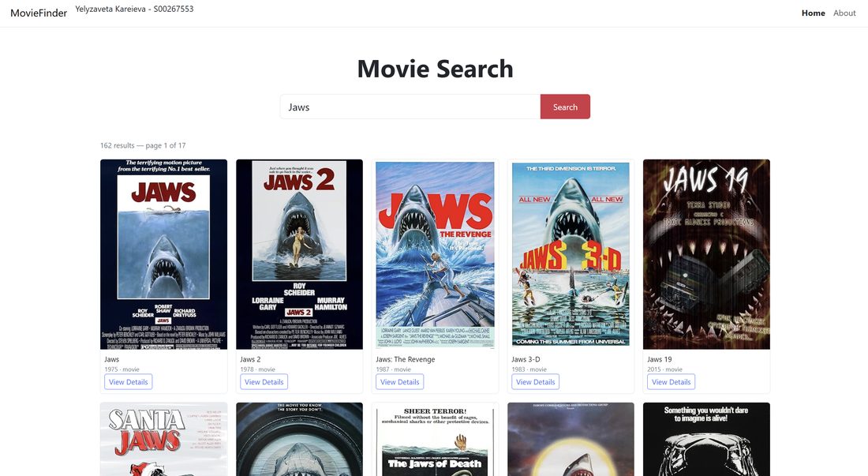The image size is (868, 476).
Task: Open the MovieFinder brand link
Action: point(38,13)
